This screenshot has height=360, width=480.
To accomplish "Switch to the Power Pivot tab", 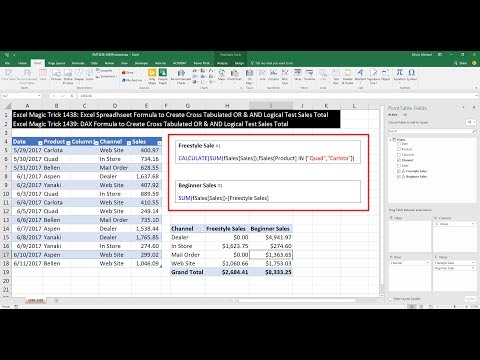I will (201, 63).
